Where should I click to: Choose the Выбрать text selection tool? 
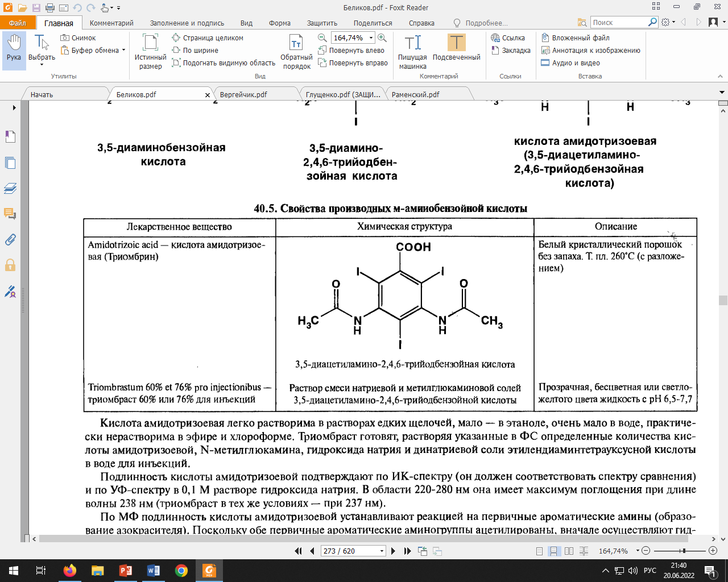(42, 51)
